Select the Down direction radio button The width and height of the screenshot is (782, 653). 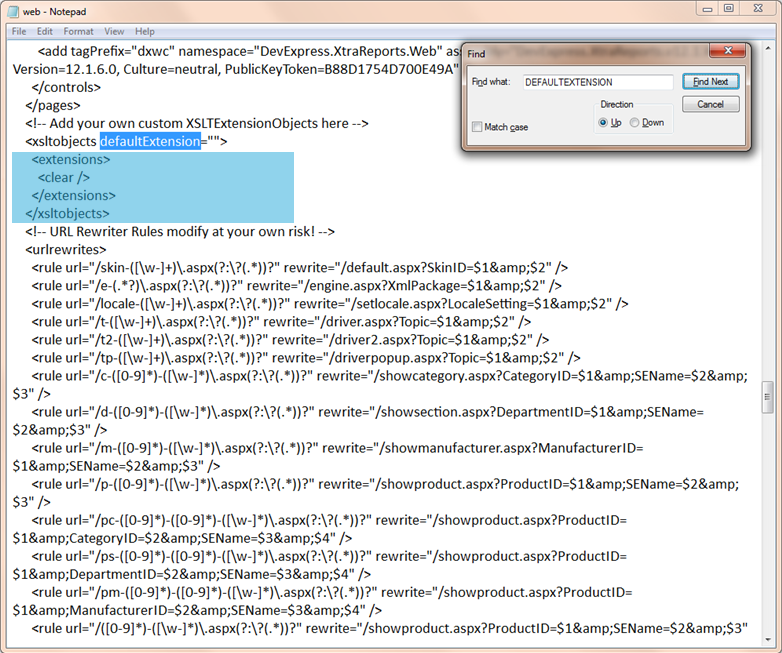click(x=634, y=123)
